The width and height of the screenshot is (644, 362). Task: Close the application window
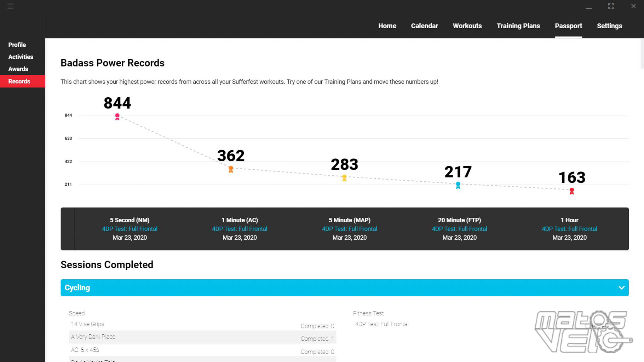pyautogui.click(x=633, y=6)
